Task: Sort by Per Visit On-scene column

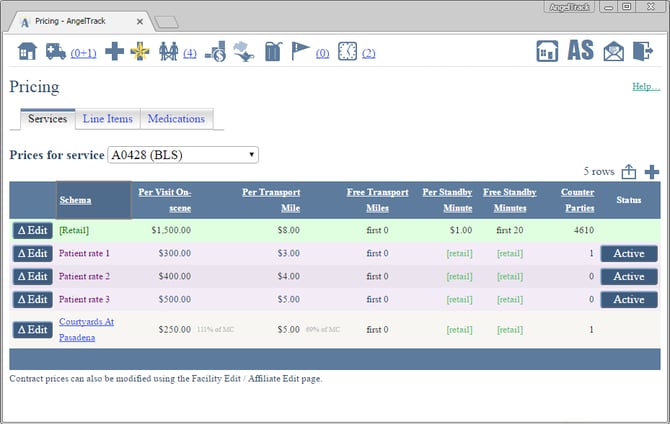Action: click(x=165, y=200)
